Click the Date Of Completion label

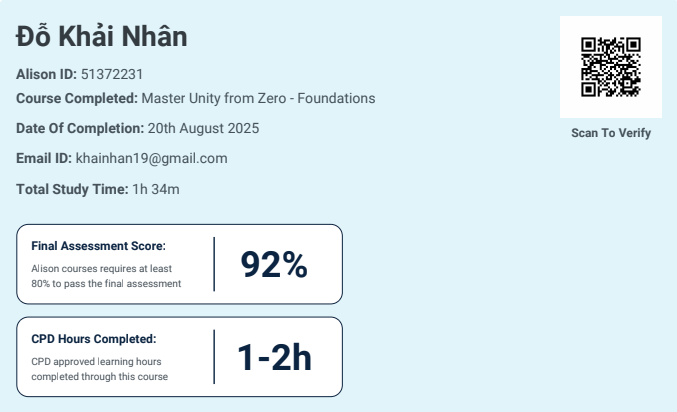80,128
